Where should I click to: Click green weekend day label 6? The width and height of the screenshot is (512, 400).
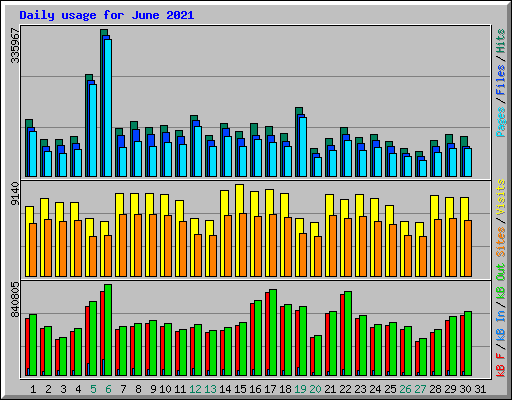pos(108,389)
